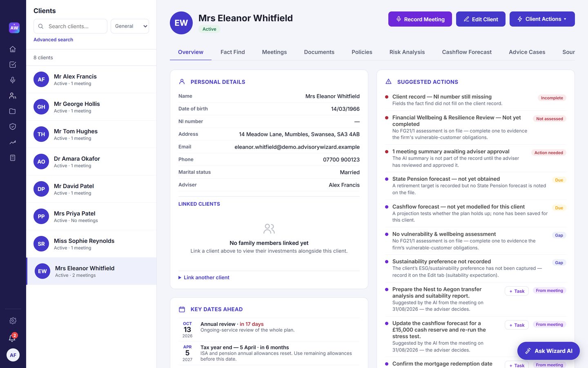Add task for updating cashflow forecast

tap(517, 325)
